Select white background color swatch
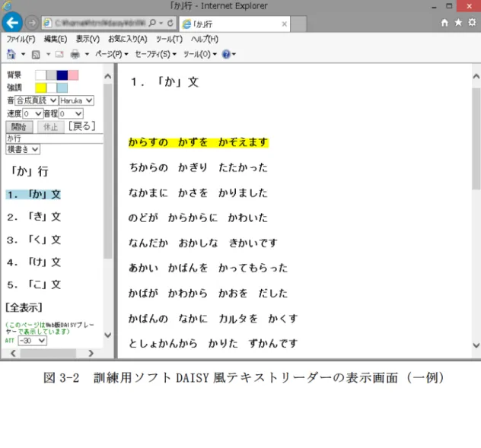Image resolution: width=481 pixels, height=448 pixels. point(40,75)
